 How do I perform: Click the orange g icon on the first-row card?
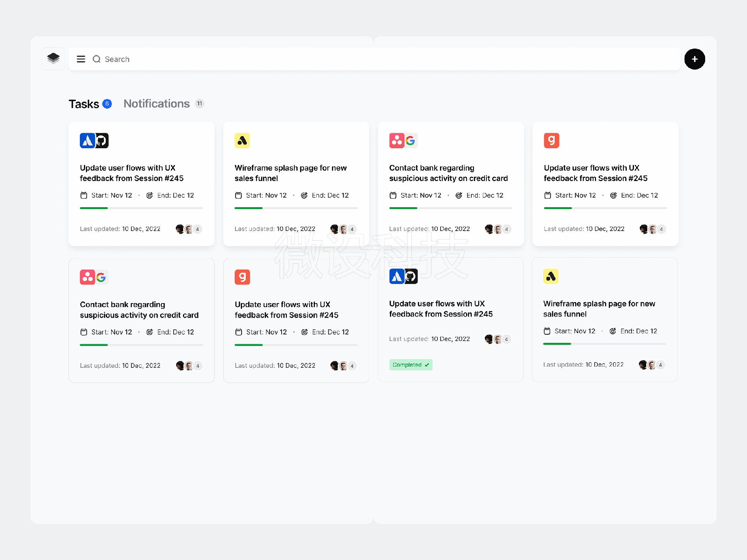click(x=551, y=140)
